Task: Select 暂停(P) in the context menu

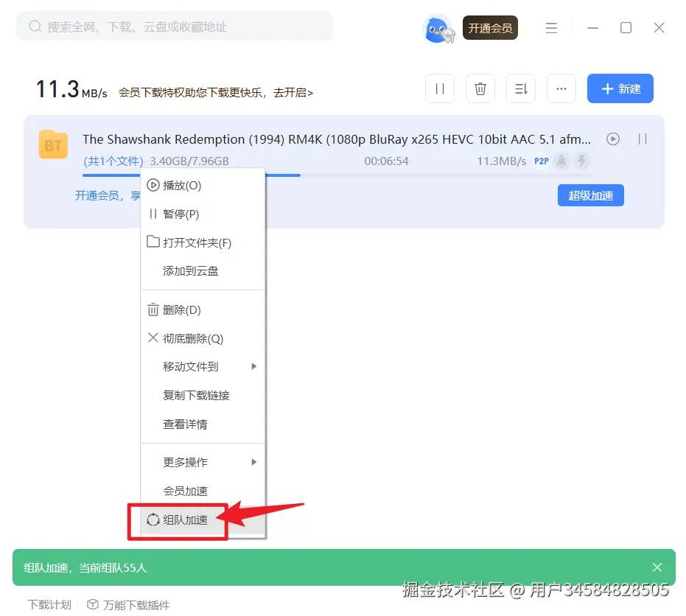Action: click(x=203, y=214)
